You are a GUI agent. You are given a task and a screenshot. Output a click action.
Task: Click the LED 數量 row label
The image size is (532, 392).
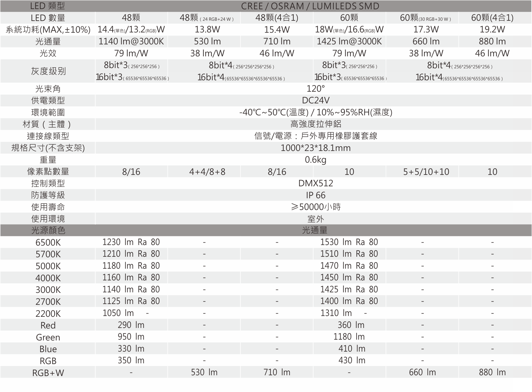[x=48, y=18]
